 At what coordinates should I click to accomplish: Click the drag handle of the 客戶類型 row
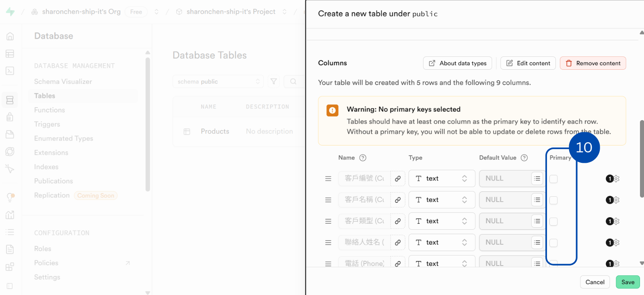(x=328, y=221)
